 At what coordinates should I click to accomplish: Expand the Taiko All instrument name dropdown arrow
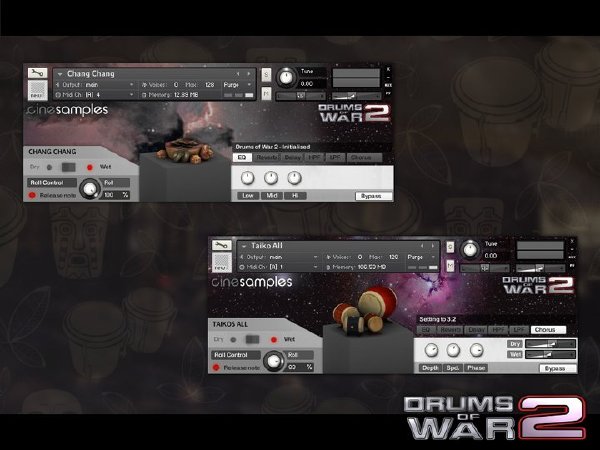click(244, 246)
